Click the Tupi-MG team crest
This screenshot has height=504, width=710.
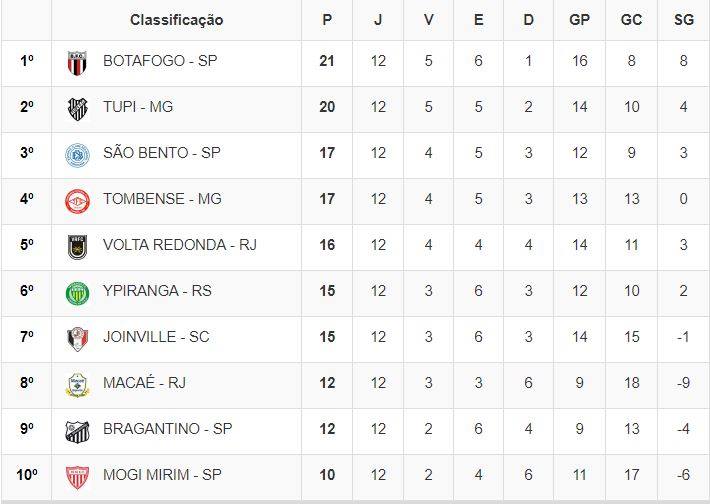click(77, 108)
